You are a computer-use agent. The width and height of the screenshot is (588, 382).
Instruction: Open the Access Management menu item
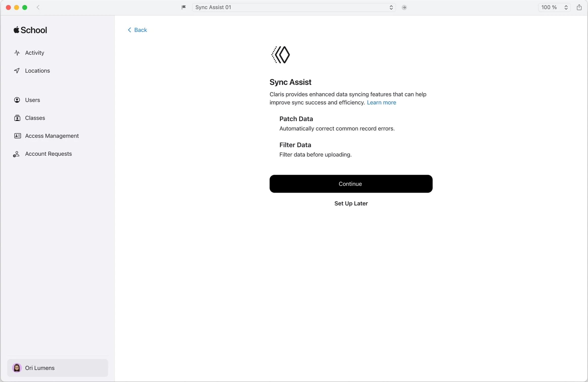pos(52,136)
